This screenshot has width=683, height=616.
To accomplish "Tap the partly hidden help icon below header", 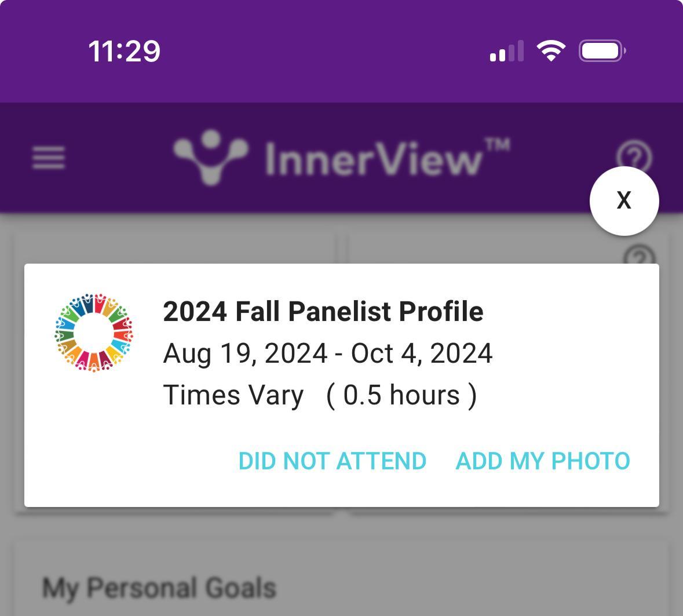I will point(640,255).
